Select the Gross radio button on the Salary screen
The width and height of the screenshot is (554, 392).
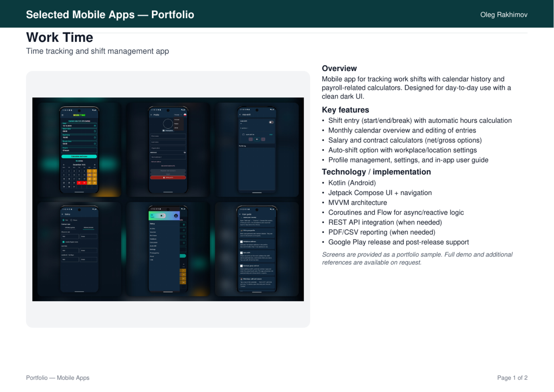(71, 220)
